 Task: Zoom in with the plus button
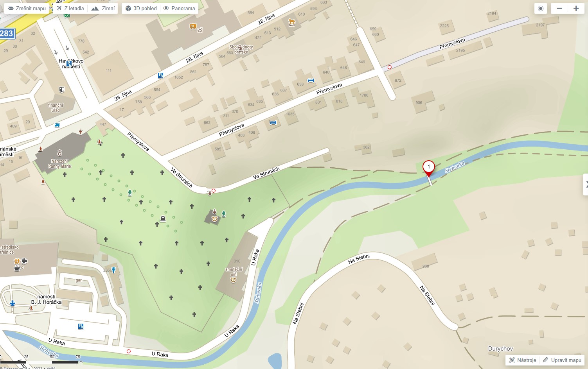coord(576,8)
